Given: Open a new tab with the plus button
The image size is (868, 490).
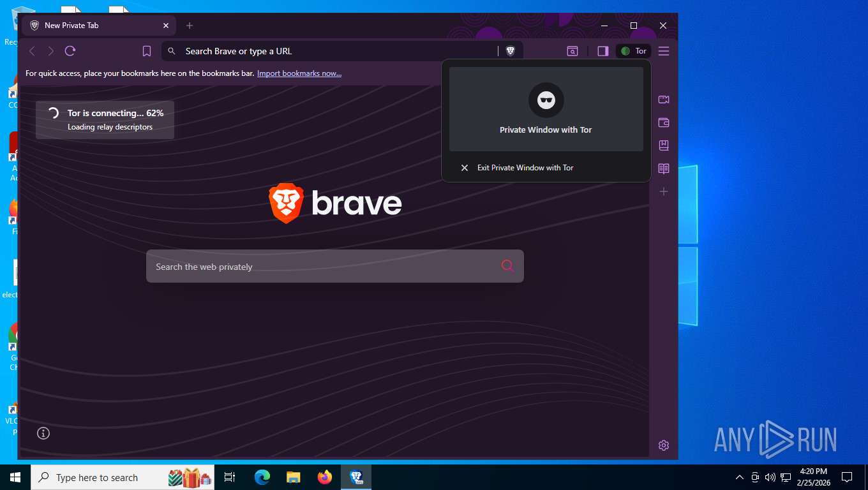Looking at the screenshot, I should click(x=190, y=26).
